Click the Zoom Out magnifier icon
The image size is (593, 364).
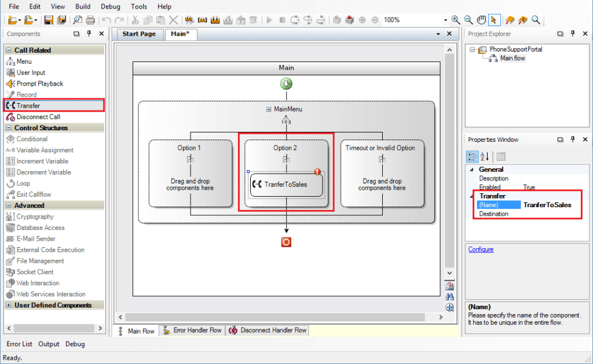468,20
